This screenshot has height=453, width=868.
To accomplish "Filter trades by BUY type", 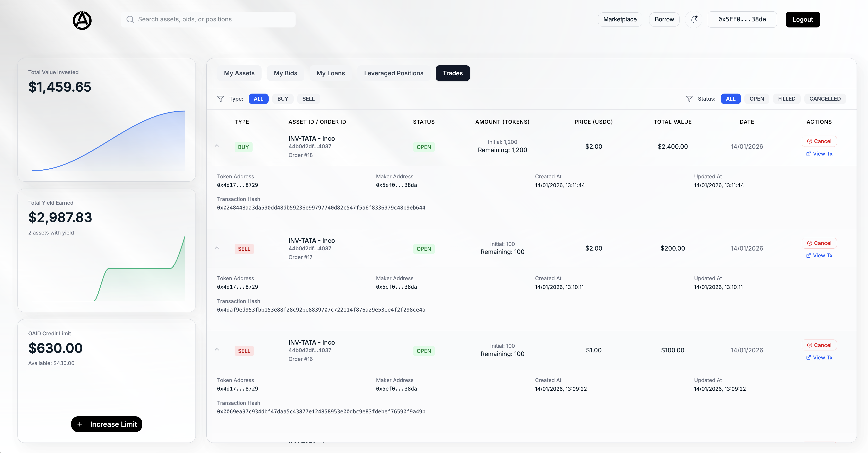I will [x=283, y=99].
